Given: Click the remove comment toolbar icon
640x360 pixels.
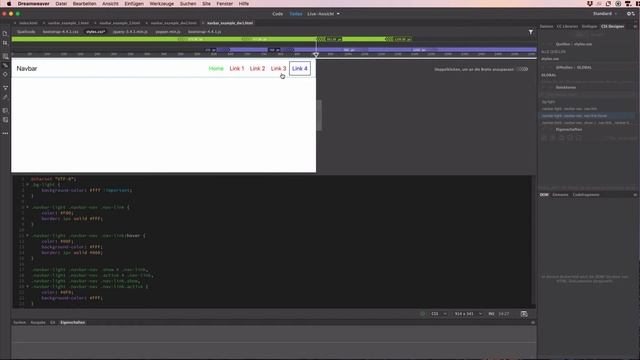Looking at the screenshot, I should click(x=5, y=120).
